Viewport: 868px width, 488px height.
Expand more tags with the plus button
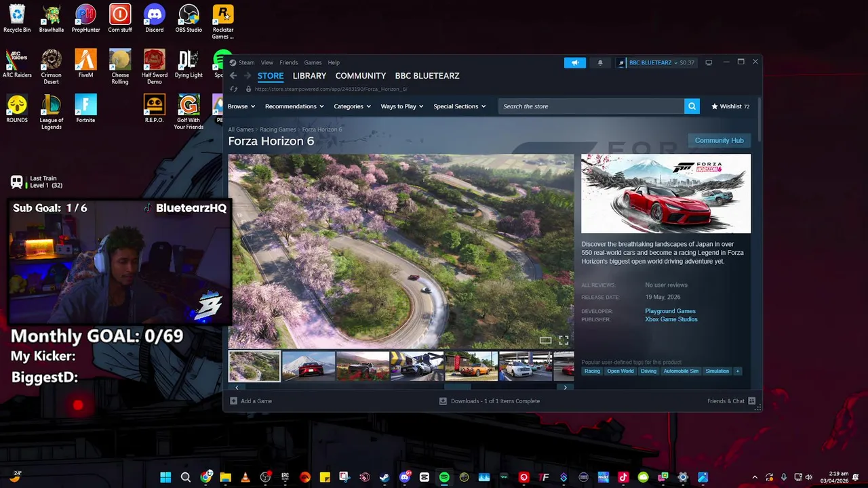[738, 371]
